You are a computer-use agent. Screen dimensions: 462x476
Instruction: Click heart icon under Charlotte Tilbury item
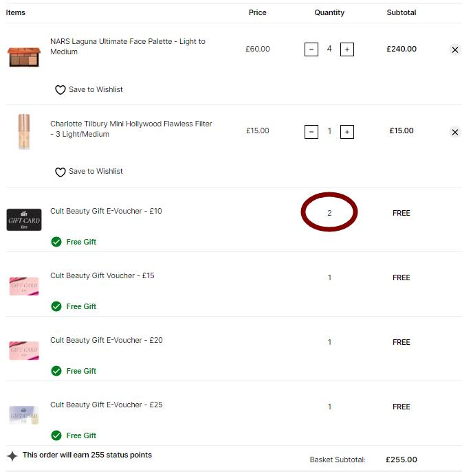[60, 172]
